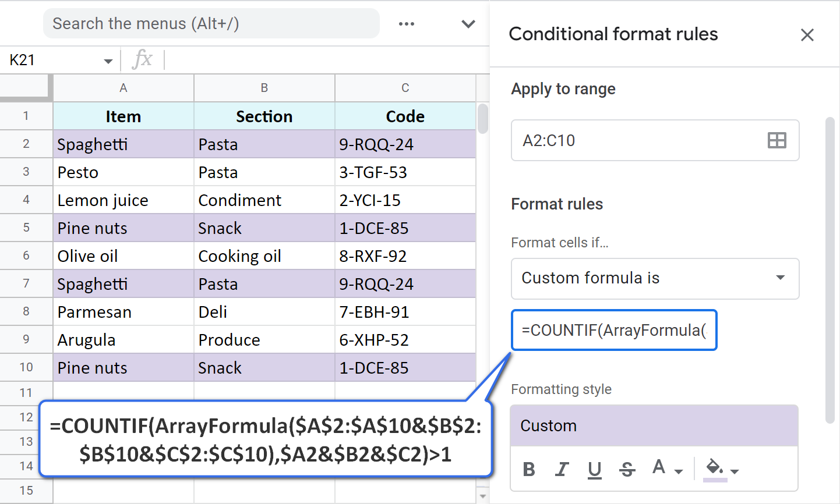Screen dimensions: 840x504
Task: Open the Name Box dropdown arrow
Action: coord(108,60)
